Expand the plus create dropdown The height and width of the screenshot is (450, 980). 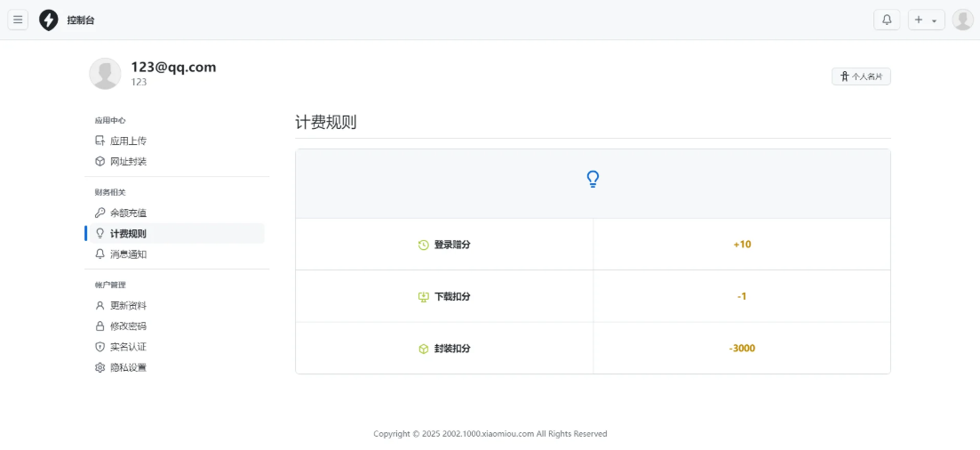click(x=926, y=20)
